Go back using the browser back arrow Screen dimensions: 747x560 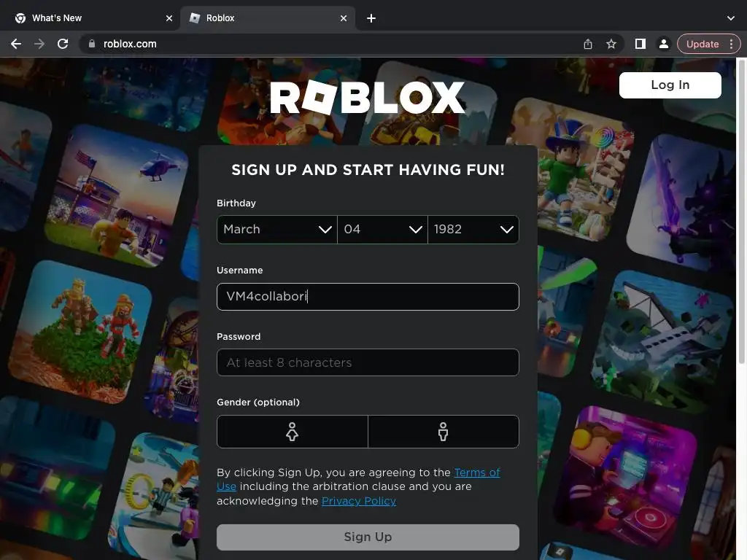pyautogui.click(x=16, y=44)
